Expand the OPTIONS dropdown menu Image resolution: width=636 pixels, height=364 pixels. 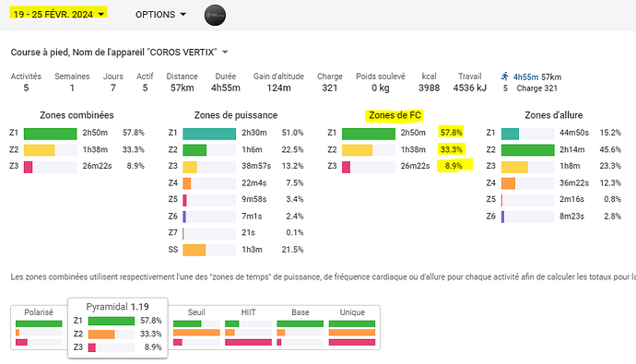coord(160,15)
